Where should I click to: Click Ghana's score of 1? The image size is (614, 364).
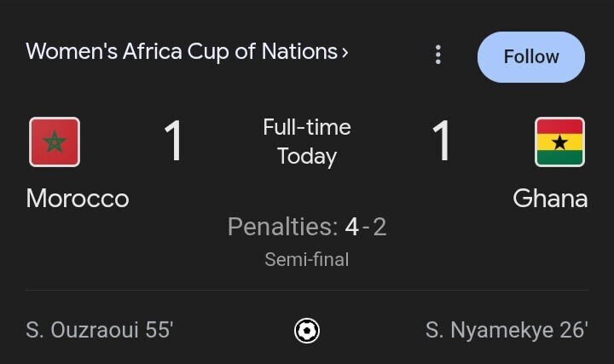442,141
